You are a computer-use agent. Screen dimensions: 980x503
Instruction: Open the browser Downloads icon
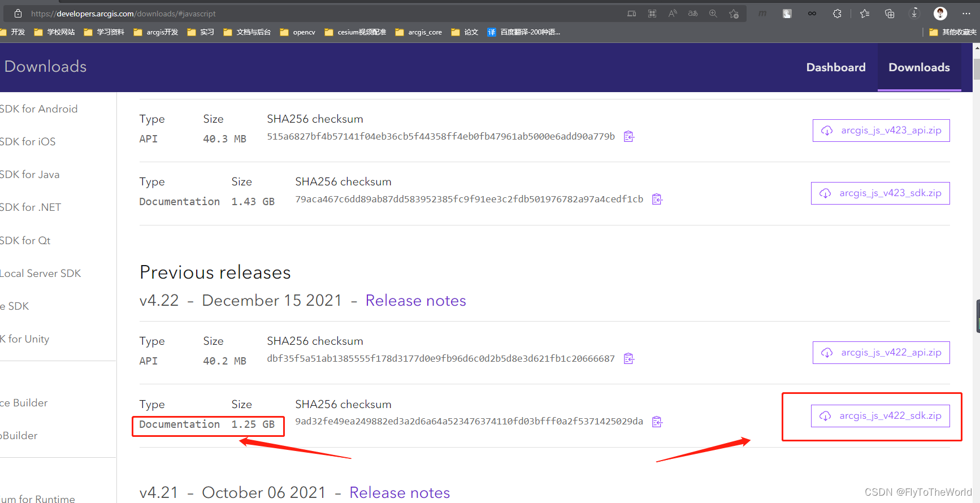point(914,14)
